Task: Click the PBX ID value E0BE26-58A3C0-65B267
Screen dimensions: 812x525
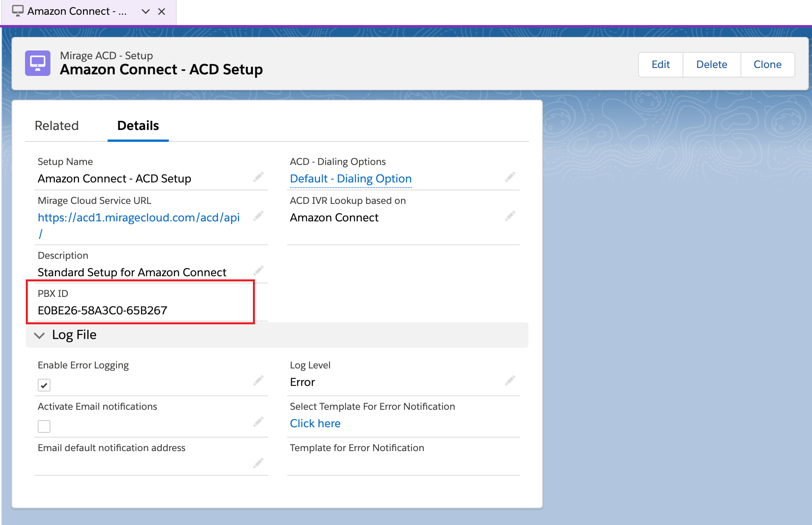Action: point(102,310)
